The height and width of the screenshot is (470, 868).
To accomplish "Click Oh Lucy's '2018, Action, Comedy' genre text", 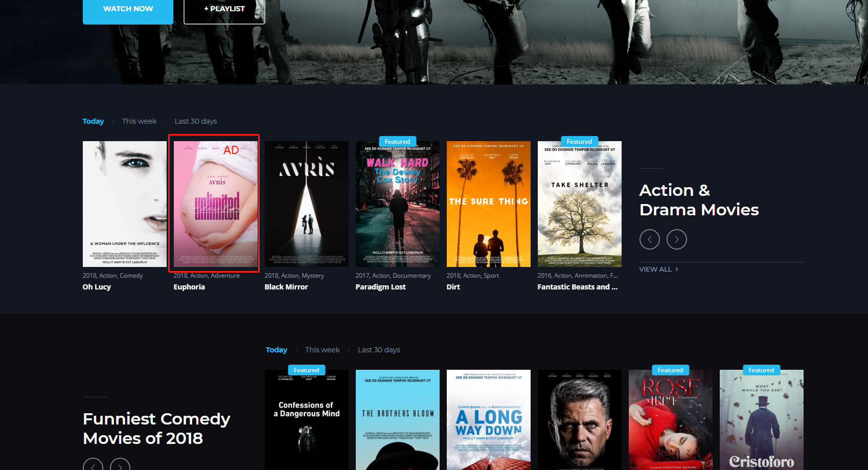I will [x=112, y=276].
